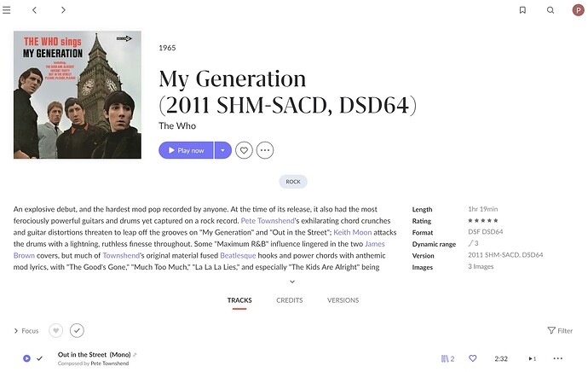Image resolution: width=588 pixels, height=372 pixels.
Task: Go forward with the right arrow
Action: tap(63, 10)
